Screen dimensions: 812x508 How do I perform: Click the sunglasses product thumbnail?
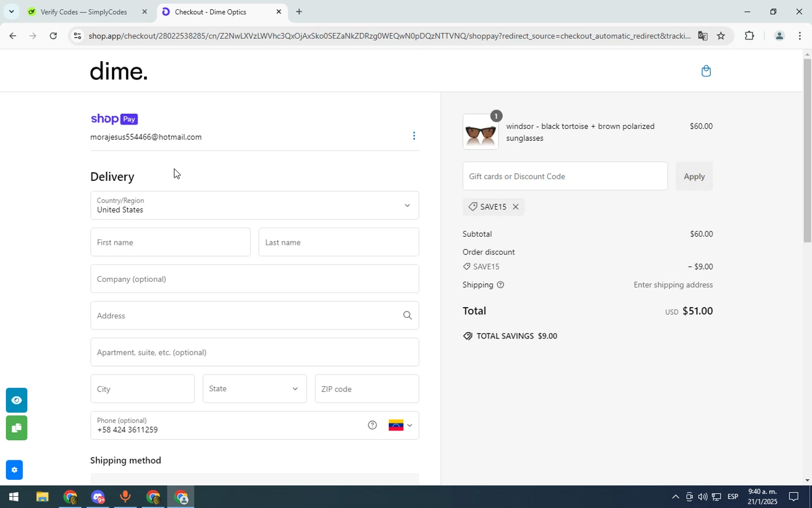pyautogui.click(x=481, y=132)
